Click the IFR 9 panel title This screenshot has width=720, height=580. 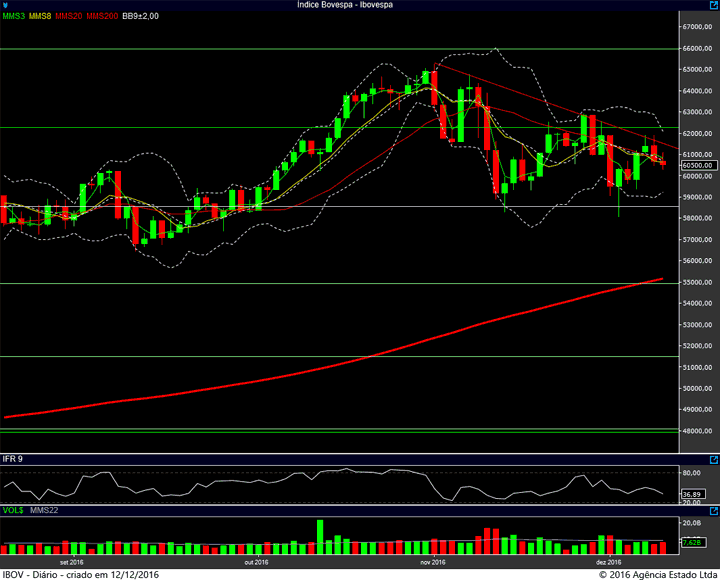coord(12,459)
